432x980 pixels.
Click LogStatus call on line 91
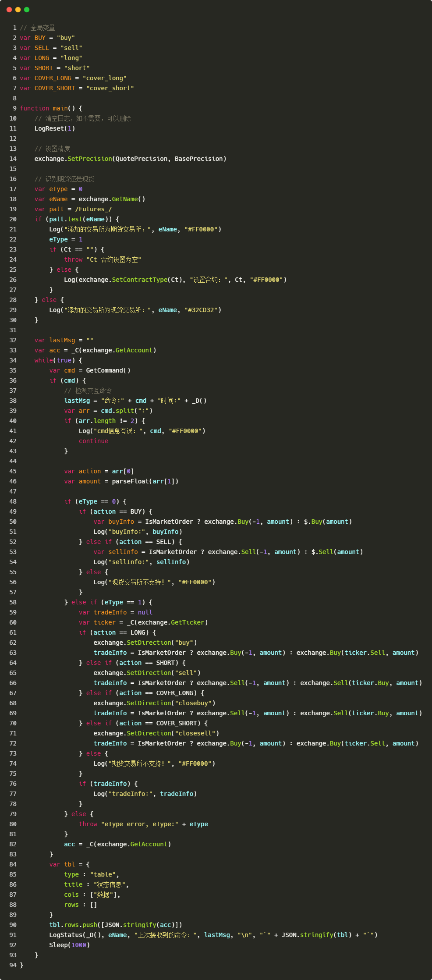[213, 935]
